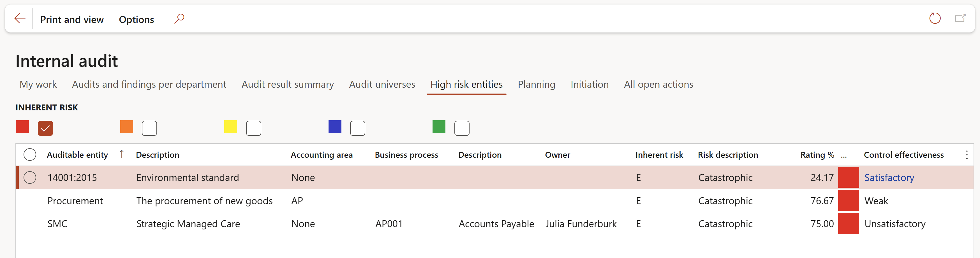
Task: Go to the All open actions tab
Action: (658, 84)
